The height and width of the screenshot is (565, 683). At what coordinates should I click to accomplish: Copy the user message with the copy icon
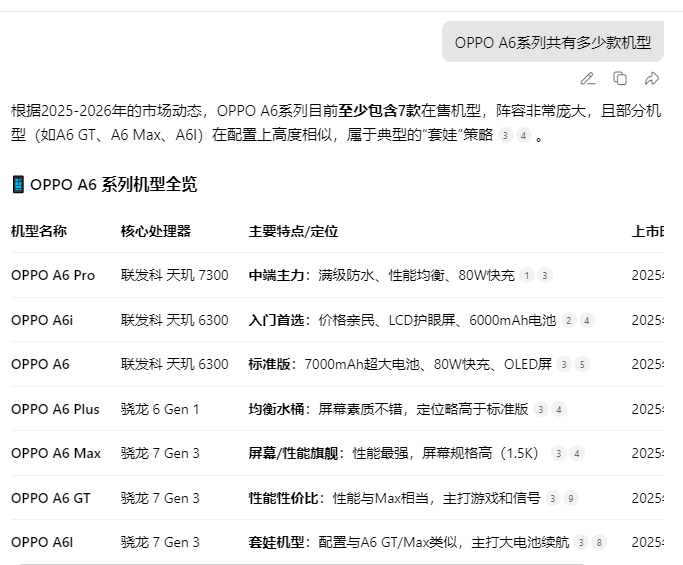(x=620, y=78)
